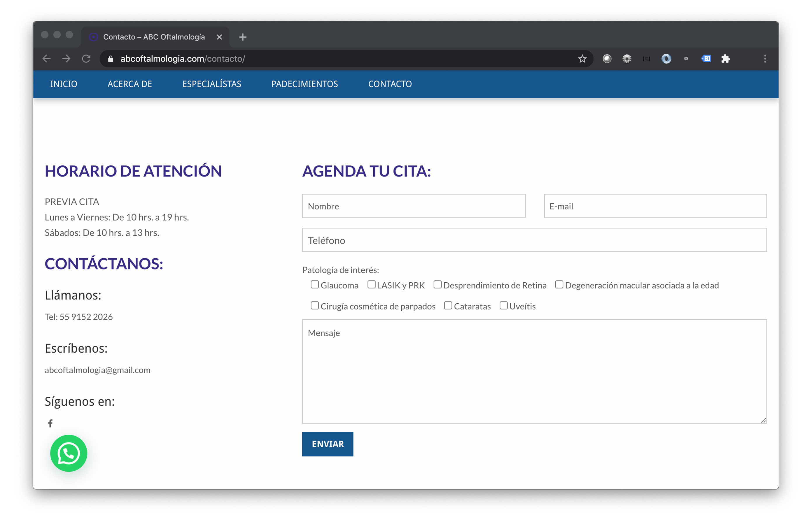View site info padlock icon
Screen dimensions: 812x532
(x=111, y=59)
